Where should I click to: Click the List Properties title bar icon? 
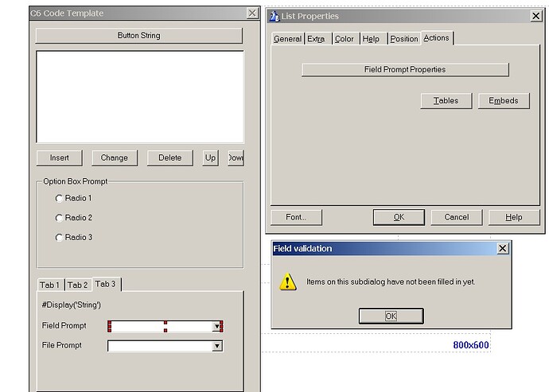pos(274,16)
